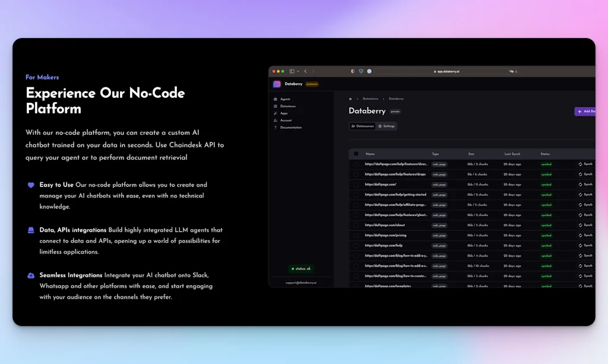Click the purple Add Datastore button
This screenshot has width=608, height=364.
(x=585, y=111)
